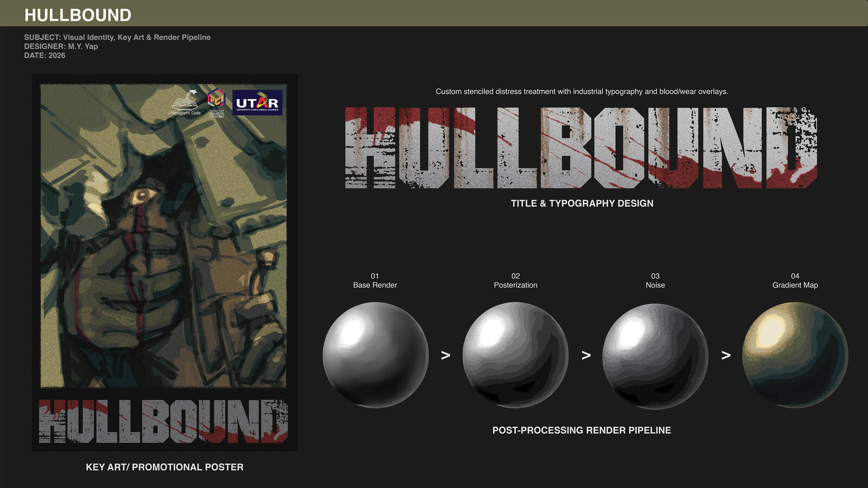Click the soldier eye in key art
This screenshot has height=488, width=868.
tap(143, 195)
